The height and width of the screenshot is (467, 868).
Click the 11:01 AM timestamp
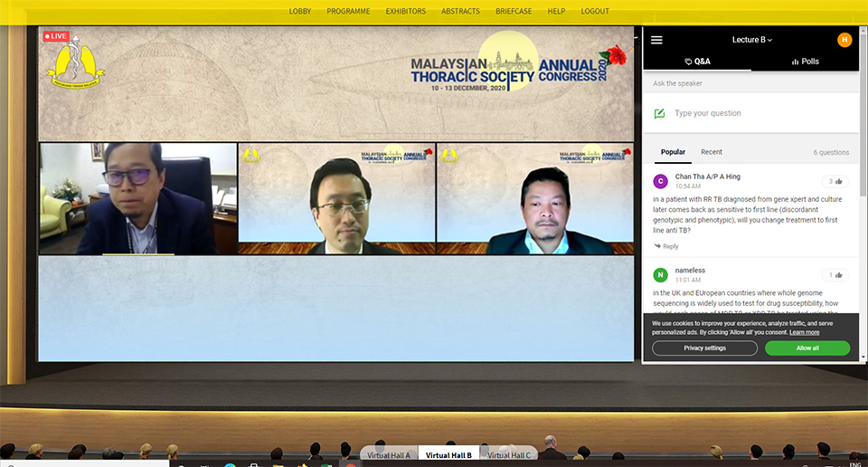tap(687, 281)
